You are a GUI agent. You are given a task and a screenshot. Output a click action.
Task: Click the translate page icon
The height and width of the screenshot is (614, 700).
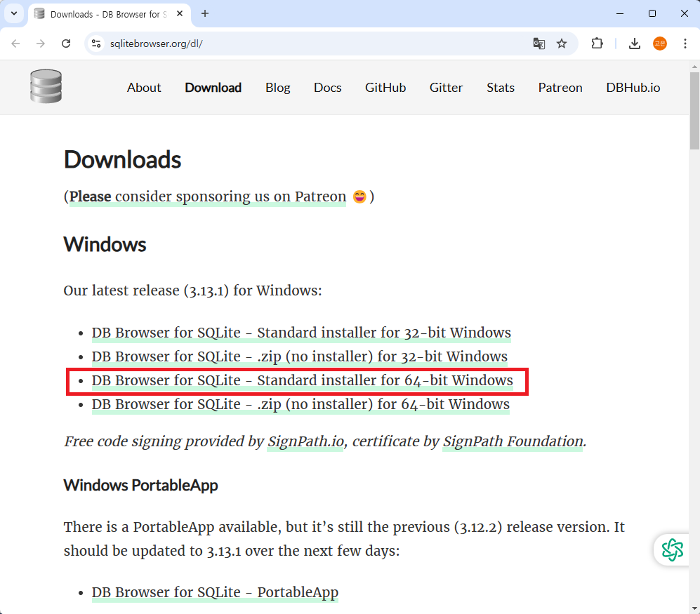[539, 44]
